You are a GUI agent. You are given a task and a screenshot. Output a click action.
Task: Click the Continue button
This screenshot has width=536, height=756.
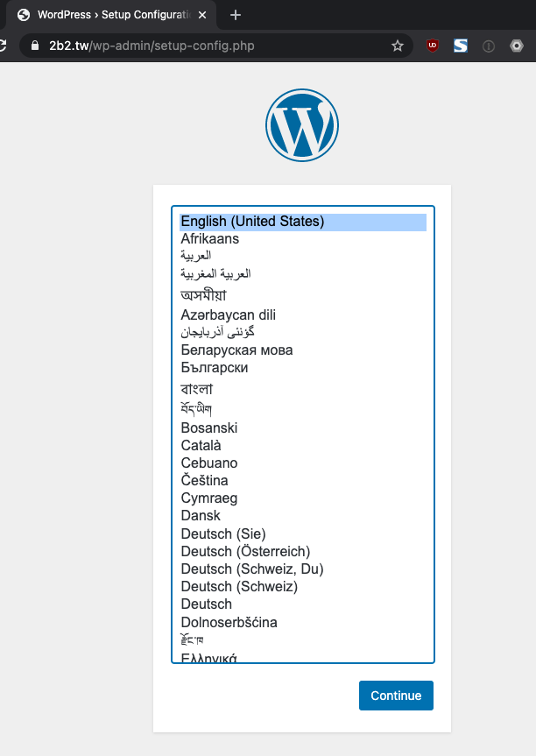coord(396,696)
